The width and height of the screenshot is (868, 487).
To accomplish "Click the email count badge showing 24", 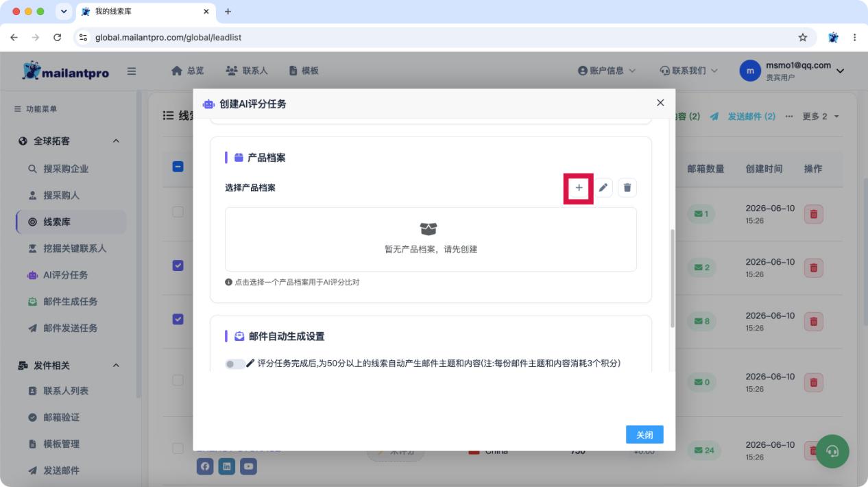I will [x=703, y=451].
